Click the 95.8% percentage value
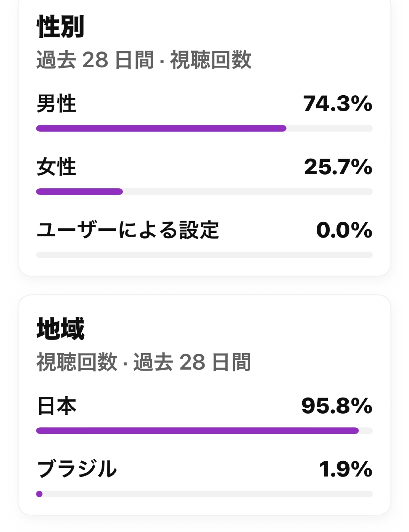This screenshot has width=409, height=532. (x=337, y=406)
